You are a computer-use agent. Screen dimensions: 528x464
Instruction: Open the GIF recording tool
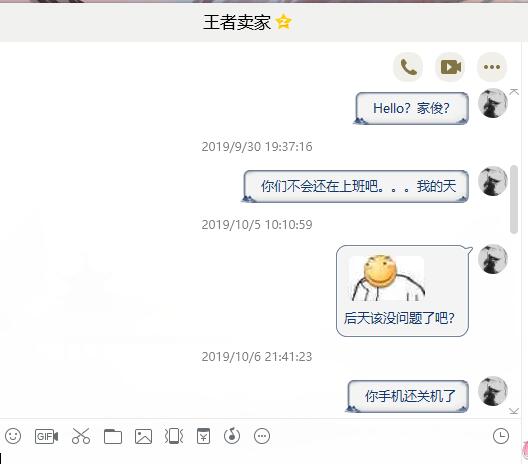click(46, 436)
